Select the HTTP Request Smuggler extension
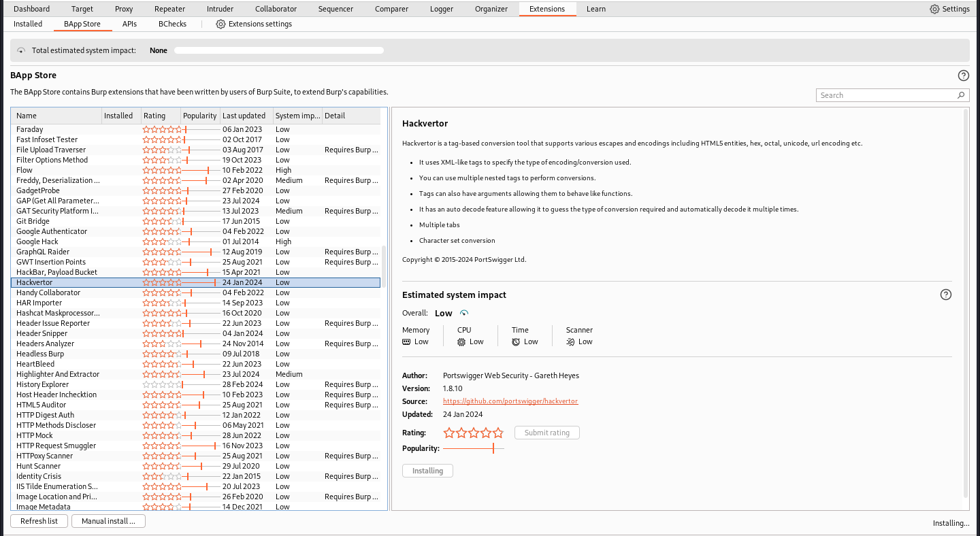Image resolution: width=980 pixels, height=536 pixels. pyautogui.click(x=196, y=446)
